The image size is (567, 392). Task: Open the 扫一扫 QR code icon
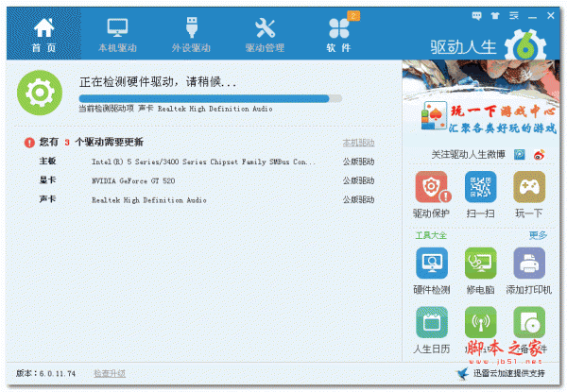pos(480,187)
